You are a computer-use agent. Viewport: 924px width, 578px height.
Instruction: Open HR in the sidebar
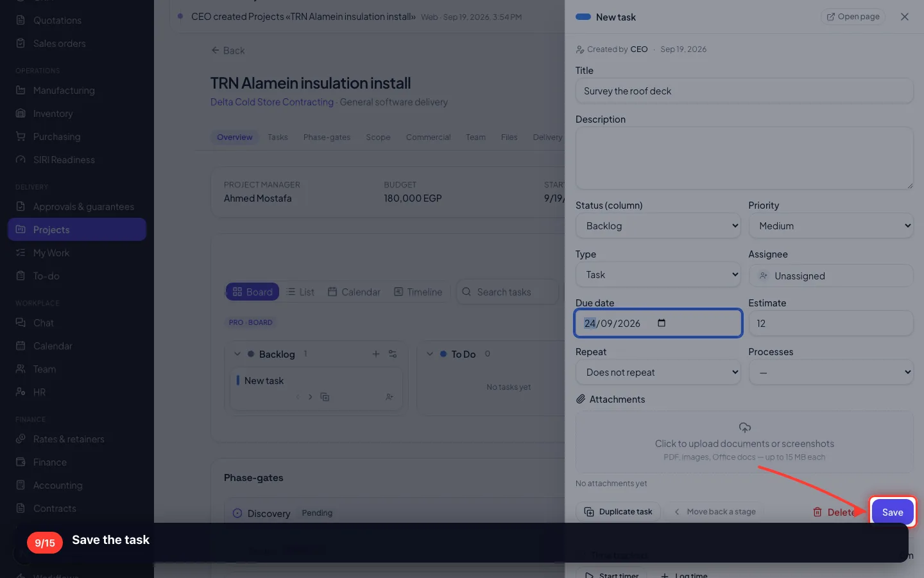click(77, 392)
